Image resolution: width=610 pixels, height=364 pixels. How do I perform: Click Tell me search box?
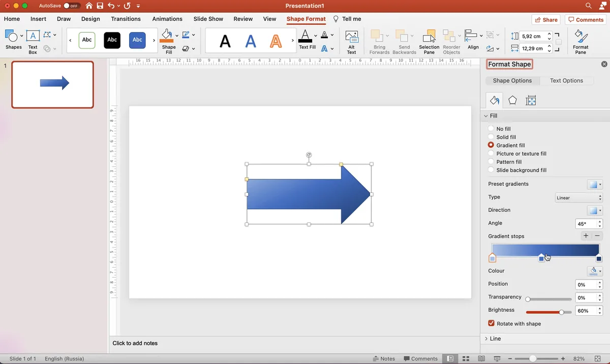347,19
